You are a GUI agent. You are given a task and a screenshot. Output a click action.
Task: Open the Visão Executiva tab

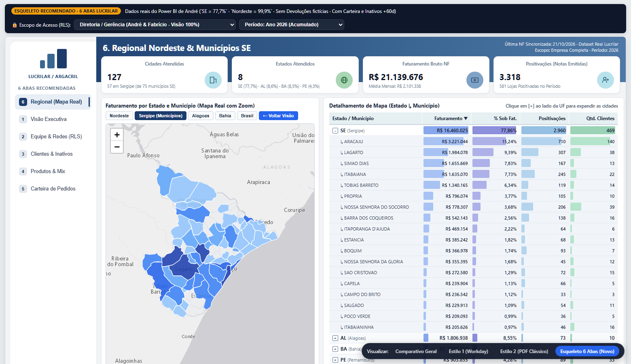(53, 119)
